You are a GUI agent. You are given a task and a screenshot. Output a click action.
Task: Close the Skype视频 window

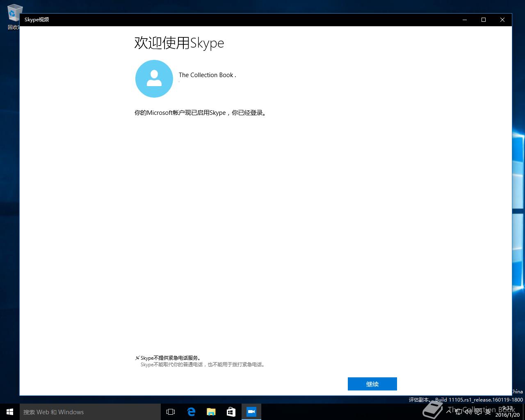[x=502, y=20]
